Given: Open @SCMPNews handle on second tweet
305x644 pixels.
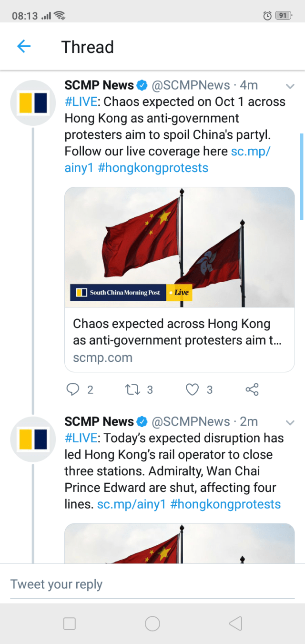Looking at the screenshot, I should pos(191,422).
